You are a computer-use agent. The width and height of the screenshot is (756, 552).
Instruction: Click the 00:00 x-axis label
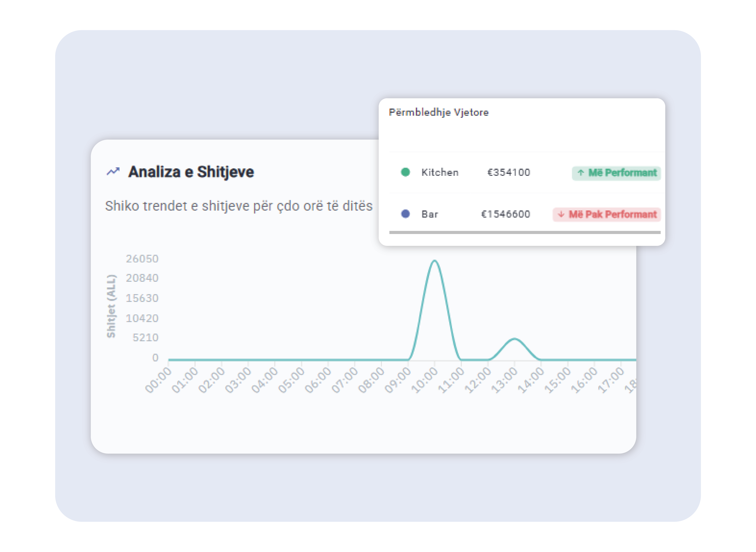(x=158, y=380)
